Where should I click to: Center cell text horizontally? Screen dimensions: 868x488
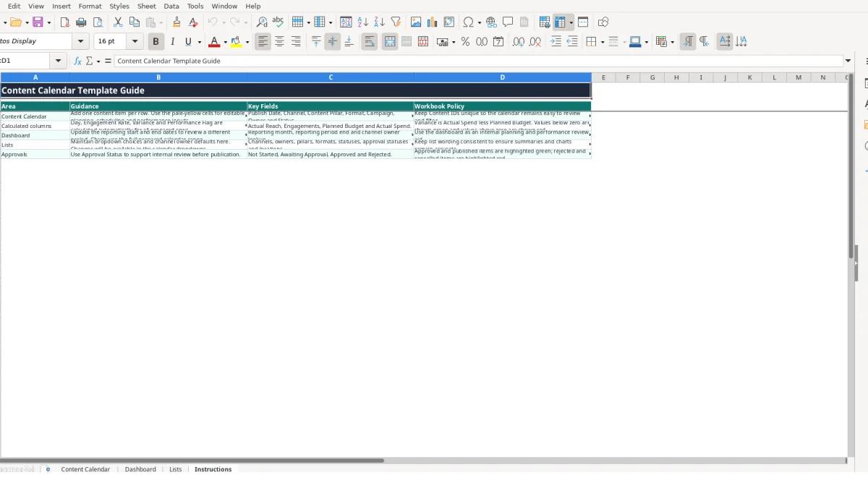point(279,42)
